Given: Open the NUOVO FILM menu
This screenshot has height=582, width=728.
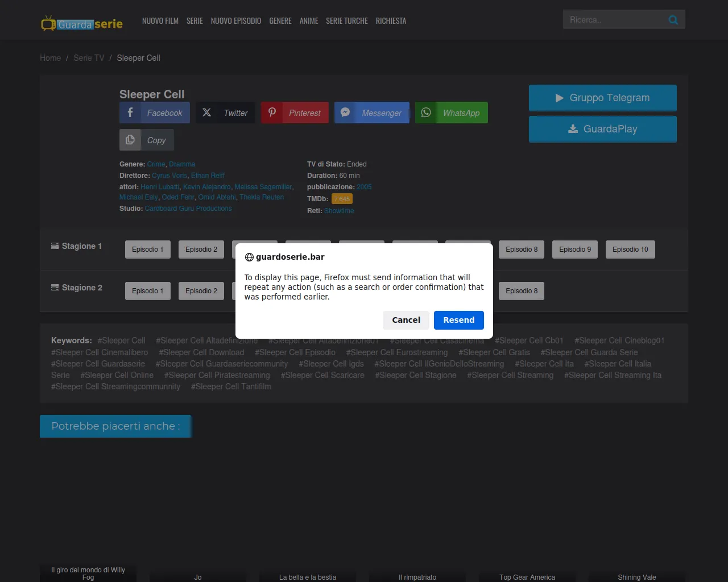Looking at the screenshot, I should [x=160, y=21].
